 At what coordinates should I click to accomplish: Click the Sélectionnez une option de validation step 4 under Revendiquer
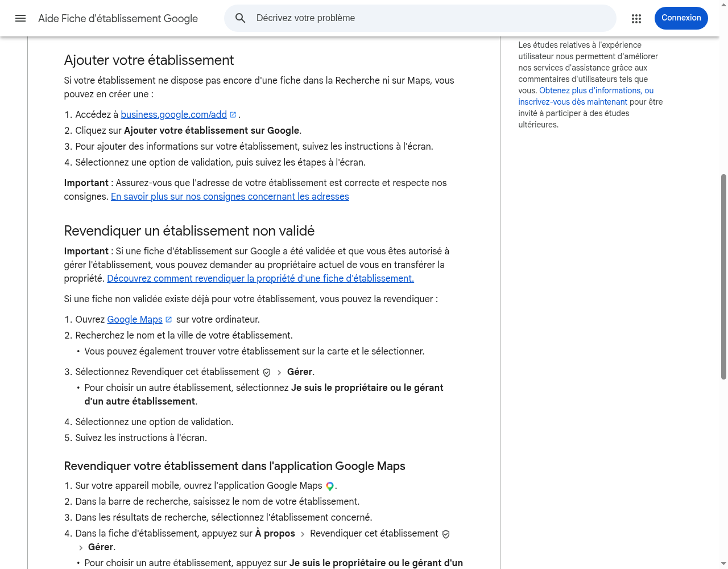click(155, 422)
